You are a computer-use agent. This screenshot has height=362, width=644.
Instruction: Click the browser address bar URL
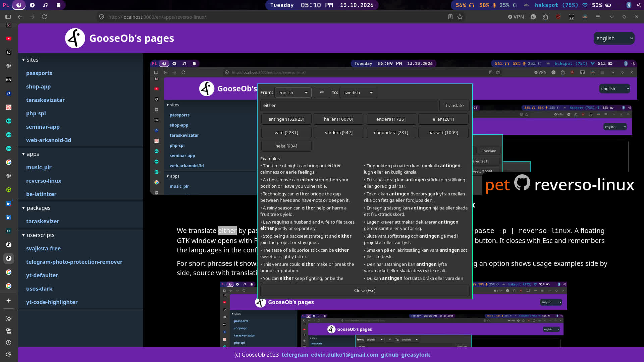point(157,17)
